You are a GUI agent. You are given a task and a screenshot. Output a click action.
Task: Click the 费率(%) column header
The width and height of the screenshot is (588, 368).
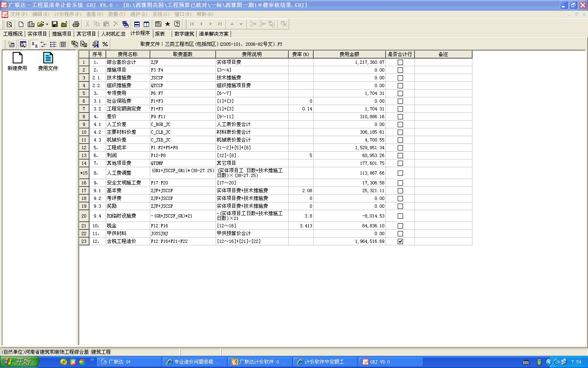(x=301, y=54)
